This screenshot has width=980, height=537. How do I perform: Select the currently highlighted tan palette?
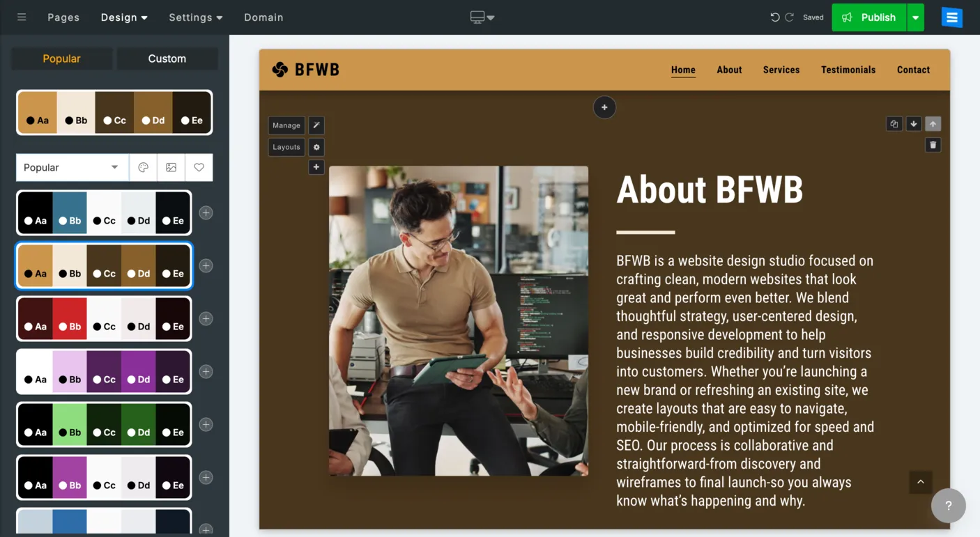[103, 265]
